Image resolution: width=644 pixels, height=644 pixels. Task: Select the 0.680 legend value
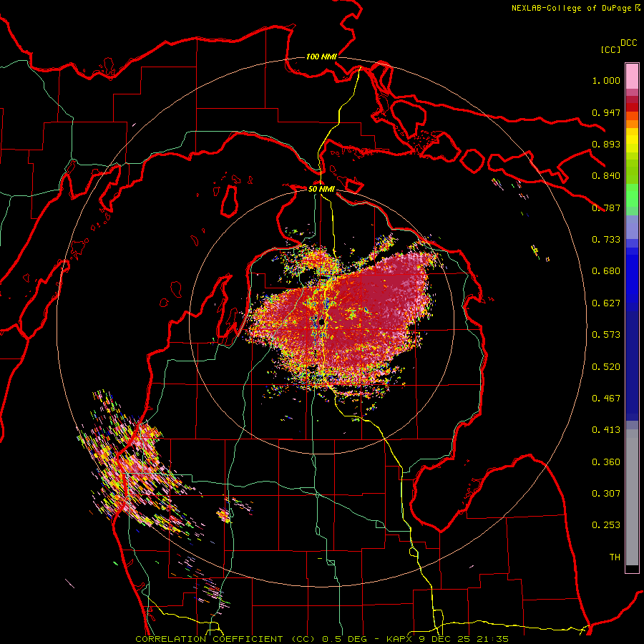pos(606,271)
